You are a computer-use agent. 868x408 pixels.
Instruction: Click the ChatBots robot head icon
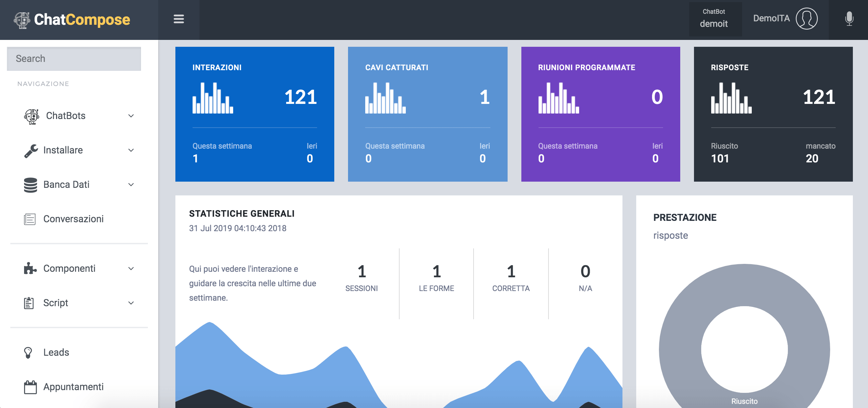click(x=31, y=116)
